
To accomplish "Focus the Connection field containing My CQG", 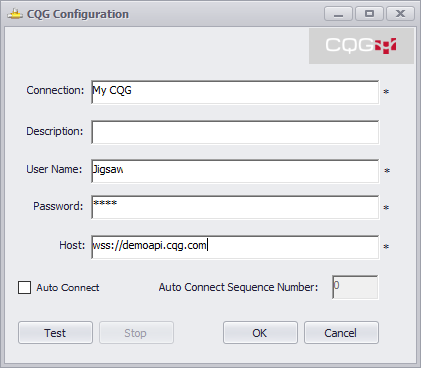I will point(235,92).
